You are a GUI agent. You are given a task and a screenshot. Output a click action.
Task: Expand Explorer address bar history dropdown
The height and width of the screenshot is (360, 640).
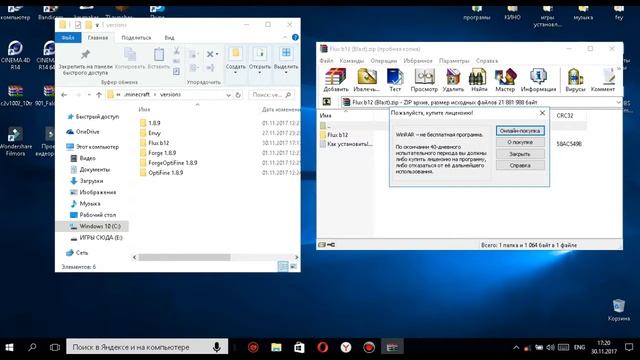point(228,95)
